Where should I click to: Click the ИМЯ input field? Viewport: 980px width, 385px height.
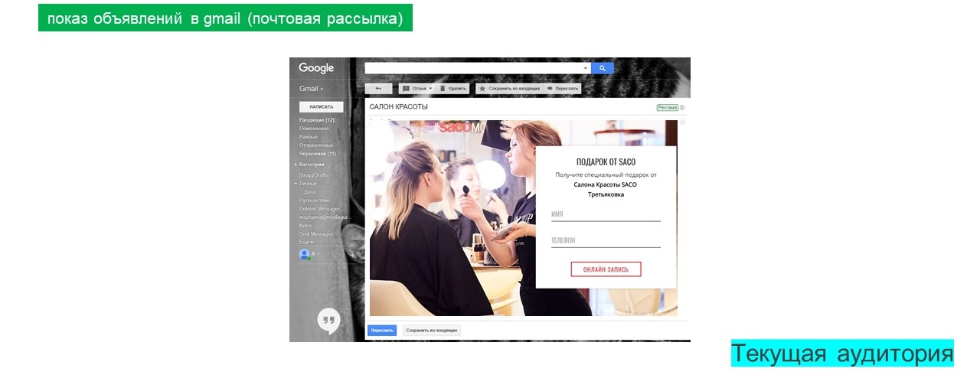point(605,215)
